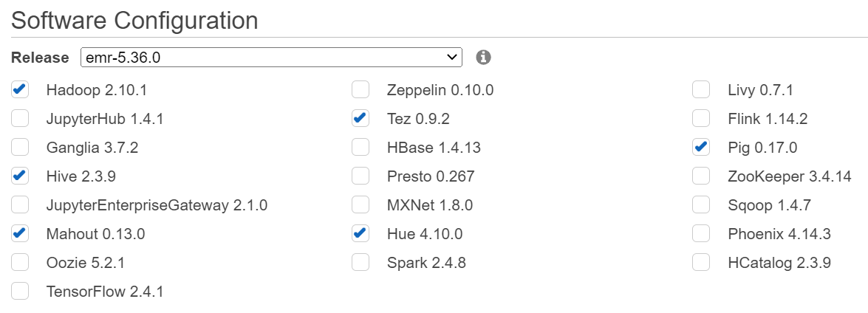Viewport: 868px width, 313px height.
Task: Uncheck the Hue 4.10.0 checkbox
Action: [x=360, y=233]
